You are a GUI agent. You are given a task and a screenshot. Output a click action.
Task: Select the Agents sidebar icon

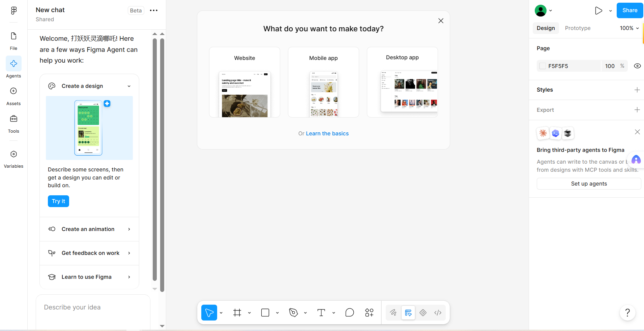click(13, 64)
